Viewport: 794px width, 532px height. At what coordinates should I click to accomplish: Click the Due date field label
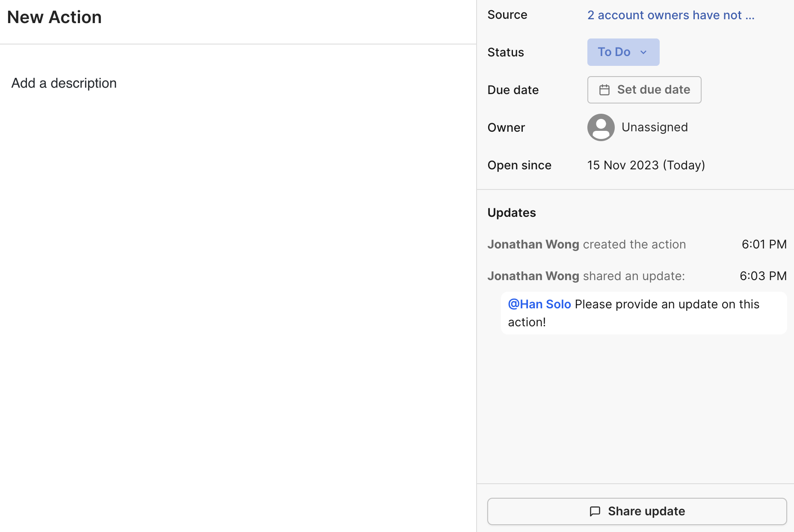(513, 90)
